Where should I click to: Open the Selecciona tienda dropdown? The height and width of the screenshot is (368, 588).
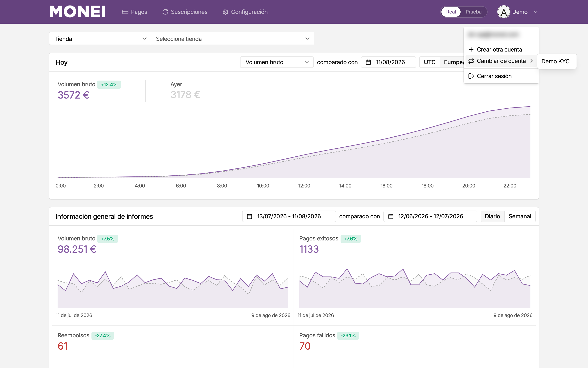[232, 39]
